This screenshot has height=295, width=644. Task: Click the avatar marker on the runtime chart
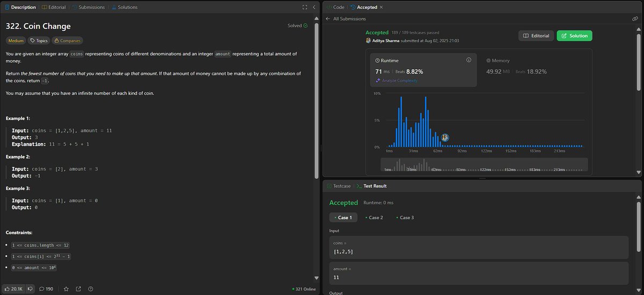click(444, 138)
